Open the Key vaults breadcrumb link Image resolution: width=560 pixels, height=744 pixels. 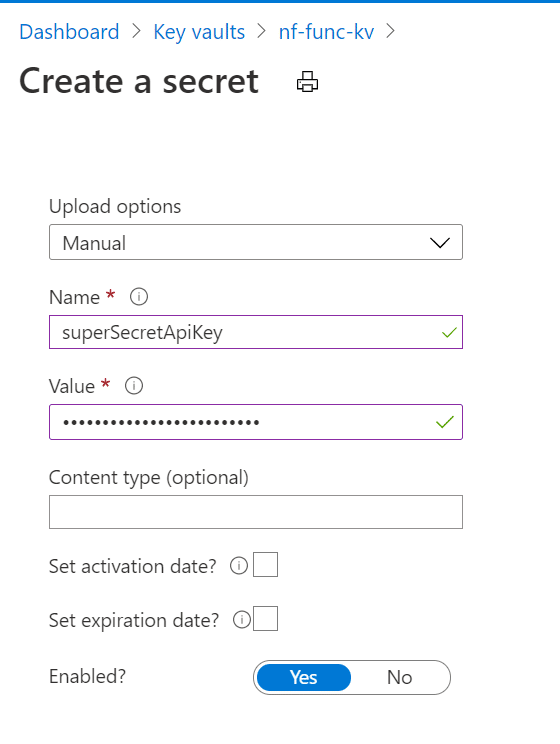click(x=199, y=32)
